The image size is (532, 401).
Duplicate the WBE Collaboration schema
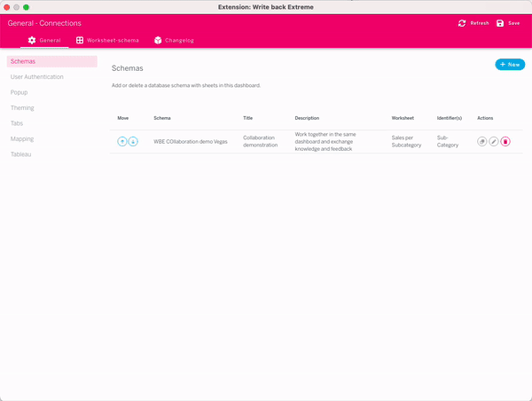(482, 141)
